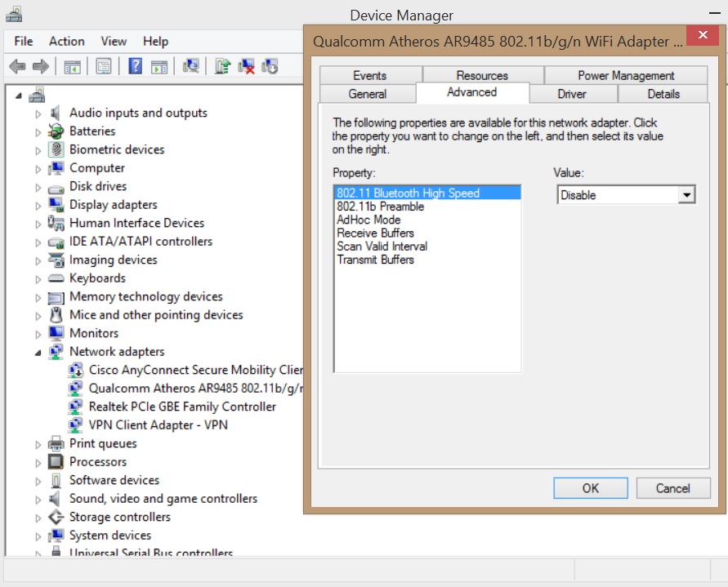Close the Qualcomm Atheros properties dialog
The height and width of the screenshot is (587, 728).
click(703, 35)
